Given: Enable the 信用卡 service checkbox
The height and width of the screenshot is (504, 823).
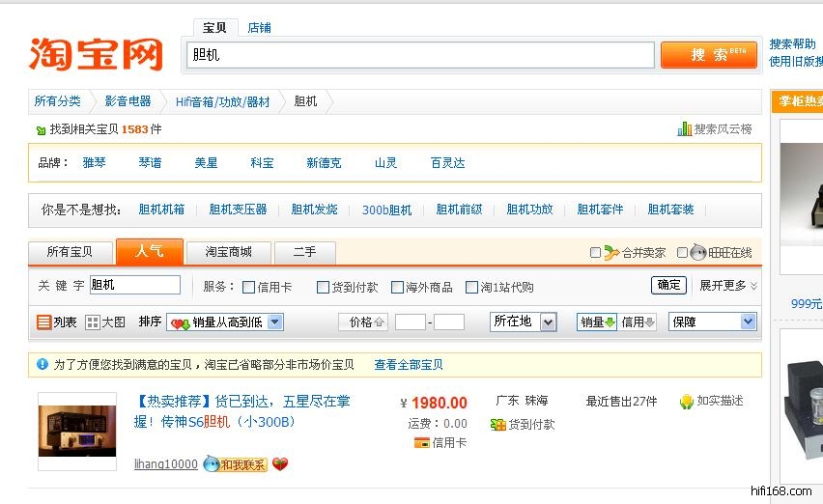Looking at the screenshot, I should pos(249,287).
